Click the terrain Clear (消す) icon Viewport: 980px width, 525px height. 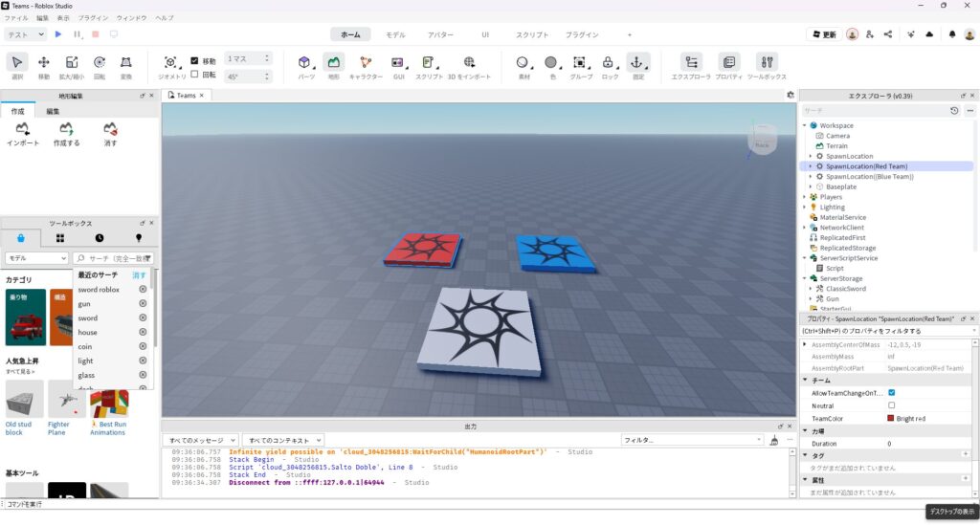(110, 128)
